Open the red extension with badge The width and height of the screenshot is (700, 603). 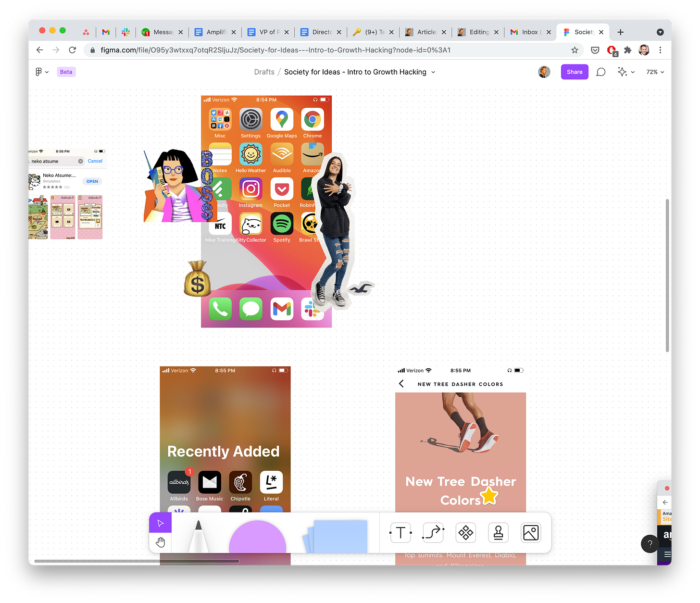coord(612,50)
